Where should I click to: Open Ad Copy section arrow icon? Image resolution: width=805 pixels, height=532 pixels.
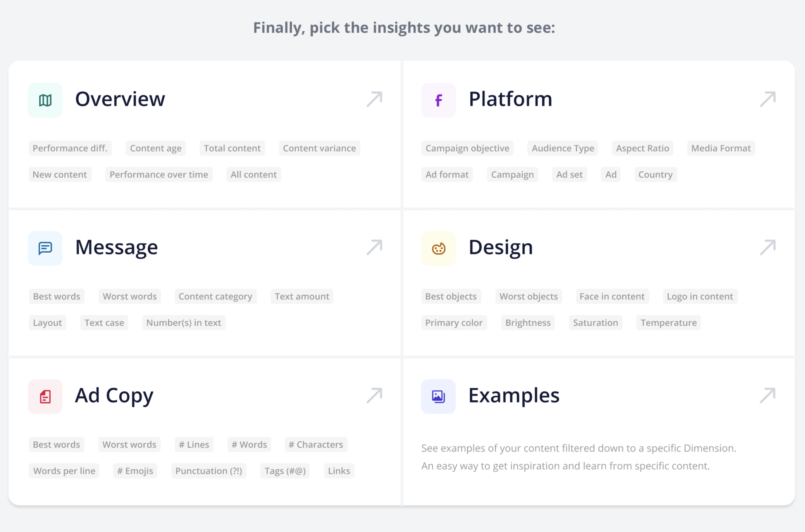click(374, 395)
